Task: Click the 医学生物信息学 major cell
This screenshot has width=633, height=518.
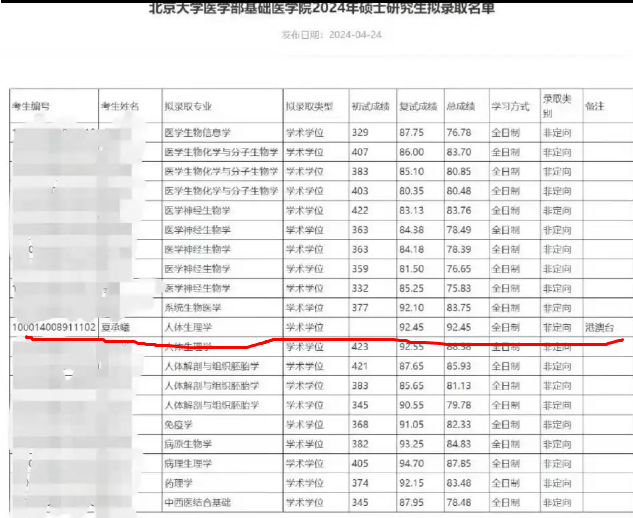Action: pos(197,133)
